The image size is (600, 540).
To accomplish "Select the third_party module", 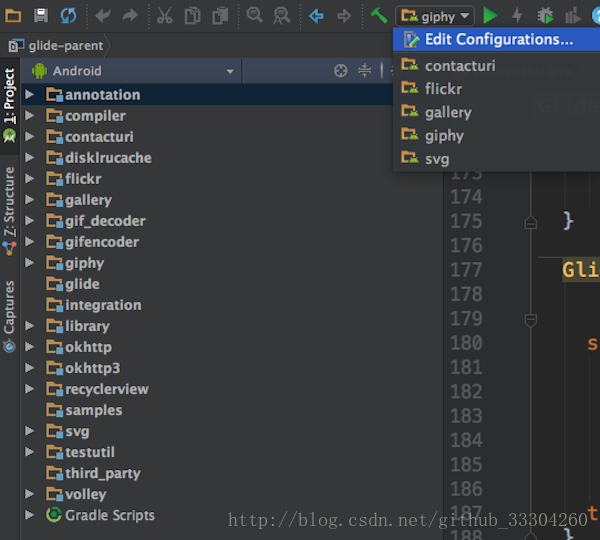I will point(103,473).
